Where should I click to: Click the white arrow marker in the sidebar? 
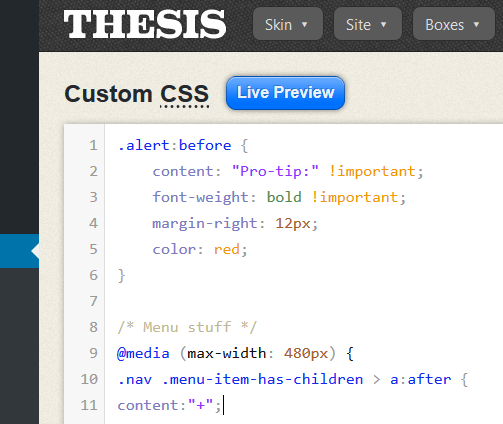35,251
